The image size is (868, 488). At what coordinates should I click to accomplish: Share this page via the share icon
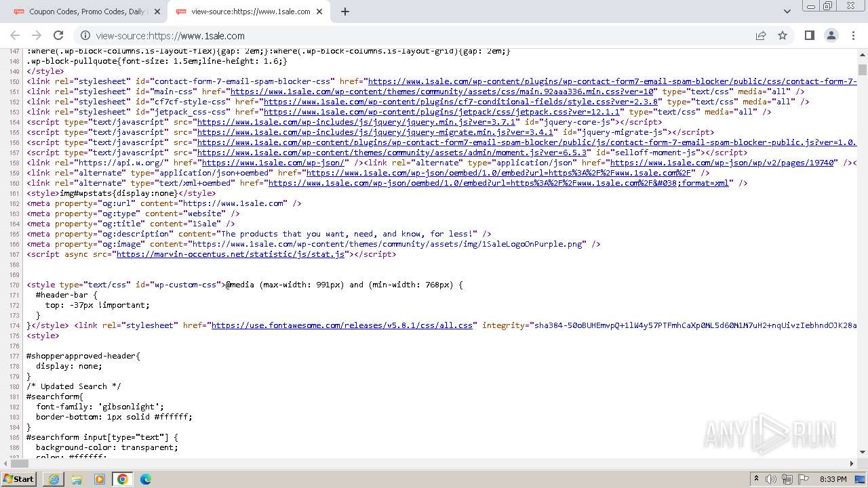pyautogui.click(x=761, y=35)
